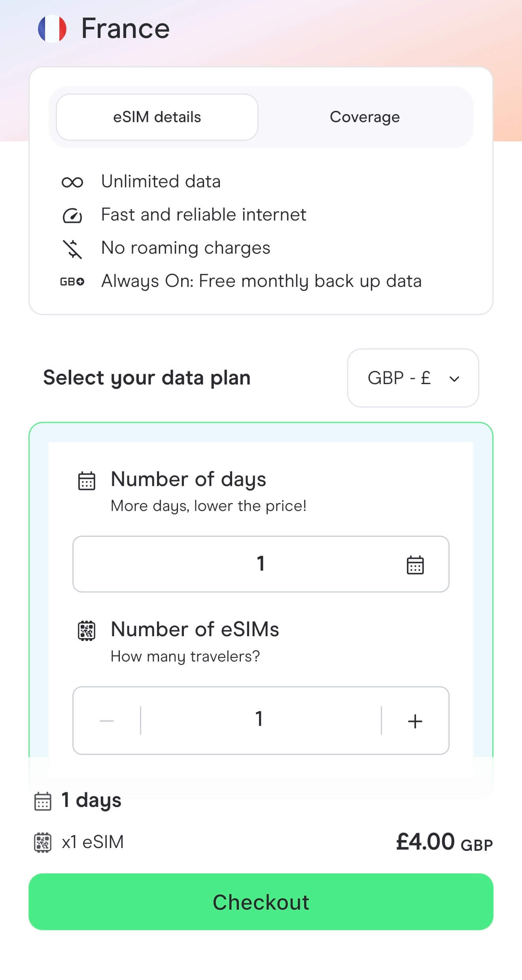Screen dimensions: 522x980
Task: Switch to the Coverage tab
Action: pyautogui.click(x=365, y=117)
